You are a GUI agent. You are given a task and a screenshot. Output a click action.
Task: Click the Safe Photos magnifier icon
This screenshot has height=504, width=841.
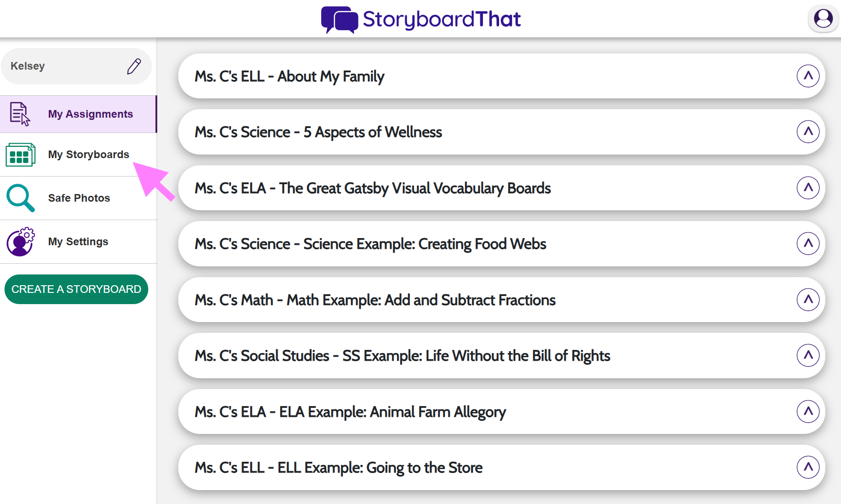coord(20,198)
